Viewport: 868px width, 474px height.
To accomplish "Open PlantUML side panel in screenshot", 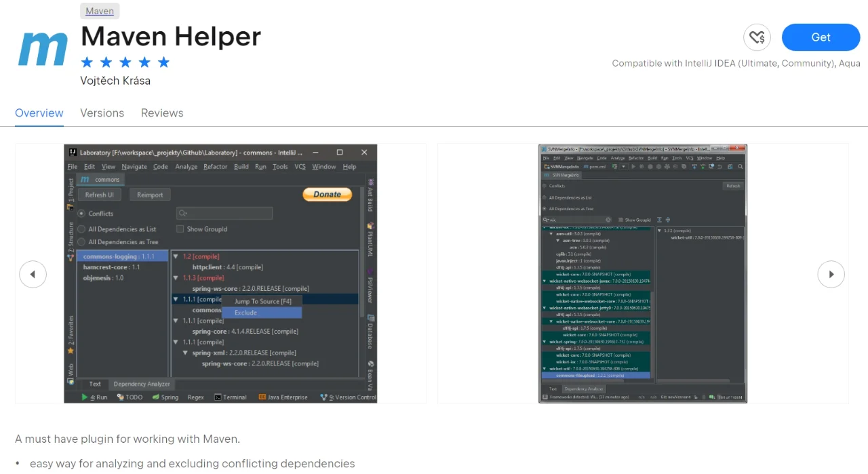I will point(370,240).
